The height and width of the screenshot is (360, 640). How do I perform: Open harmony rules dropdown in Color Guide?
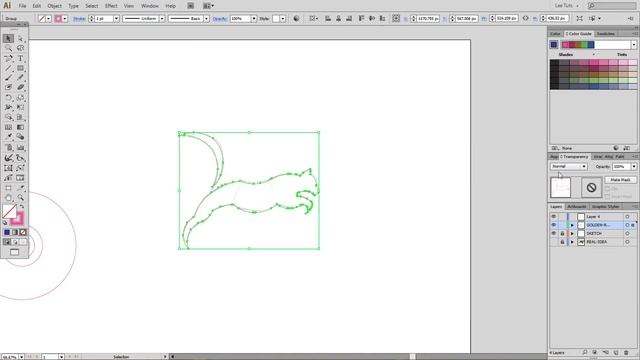coord(633,45)
